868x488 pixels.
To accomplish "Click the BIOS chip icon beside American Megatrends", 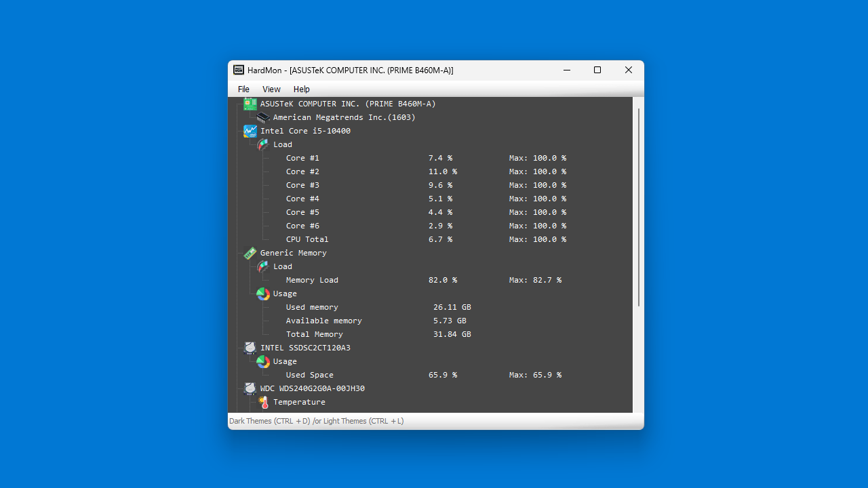I will [263, 117].
